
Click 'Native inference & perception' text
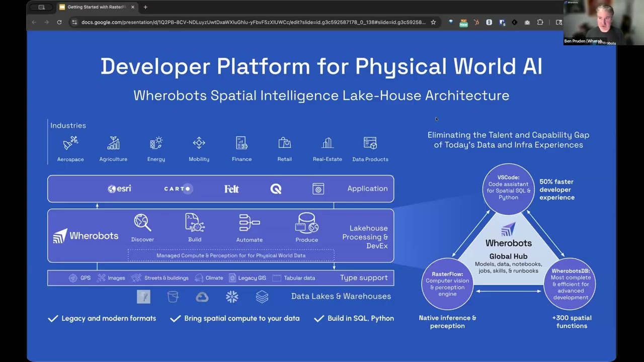tap(447, 322)
